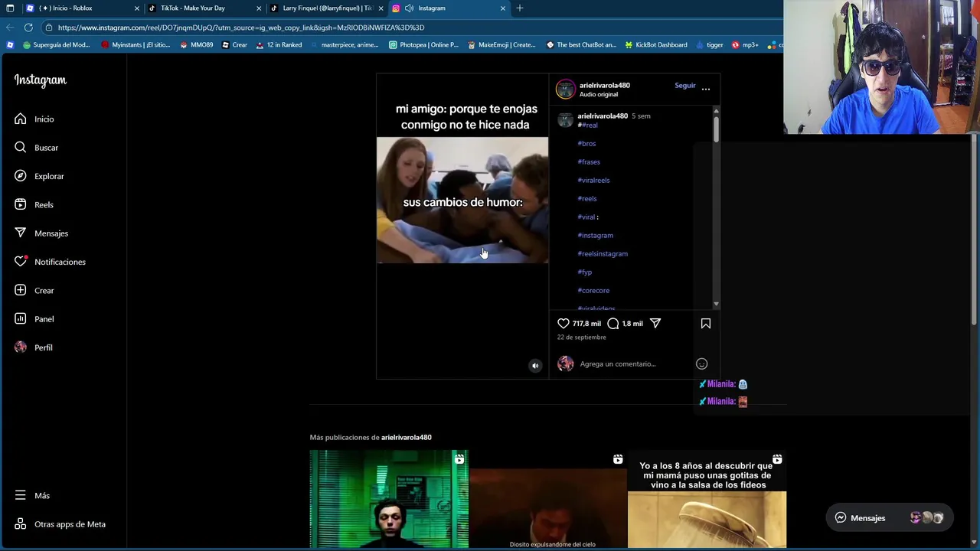This screenshot has width=980, height=551.
Task: Share the reel with paper plane icon
Action: (x=655, y=324)
